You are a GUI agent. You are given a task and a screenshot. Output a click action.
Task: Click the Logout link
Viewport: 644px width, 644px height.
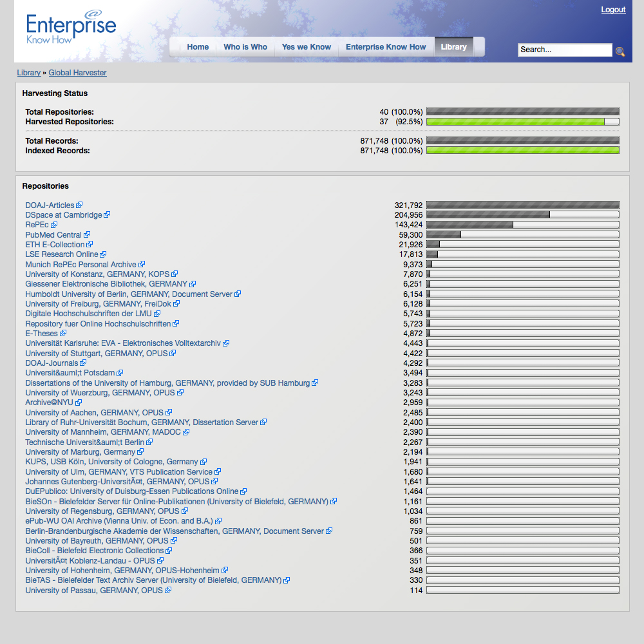tap(613, 10)
